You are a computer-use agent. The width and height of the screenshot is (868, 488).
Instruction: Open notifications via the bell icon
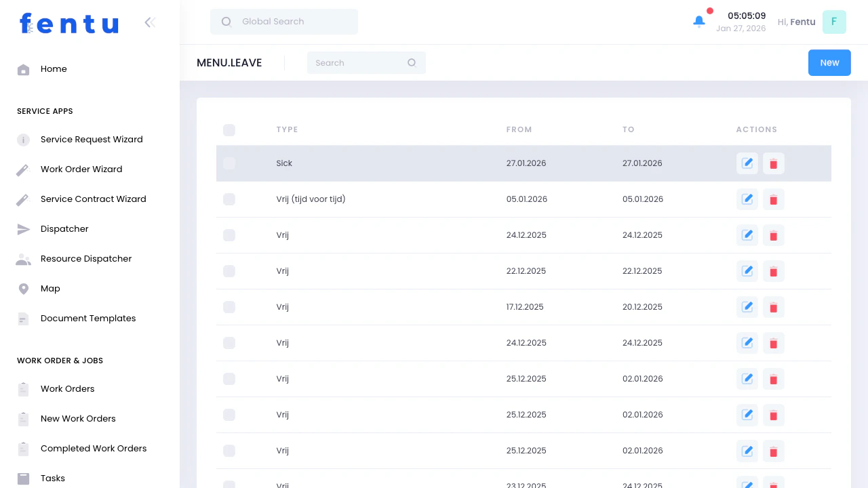click(x=699, y=22)
